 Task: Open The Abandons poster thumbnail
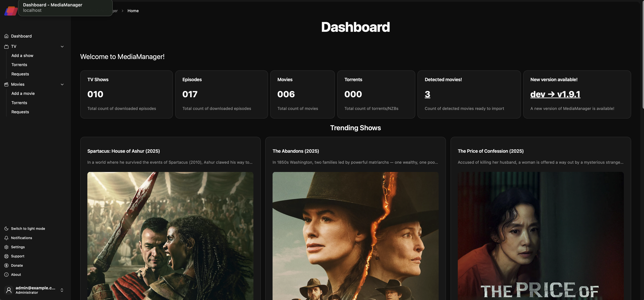point(356,236)
